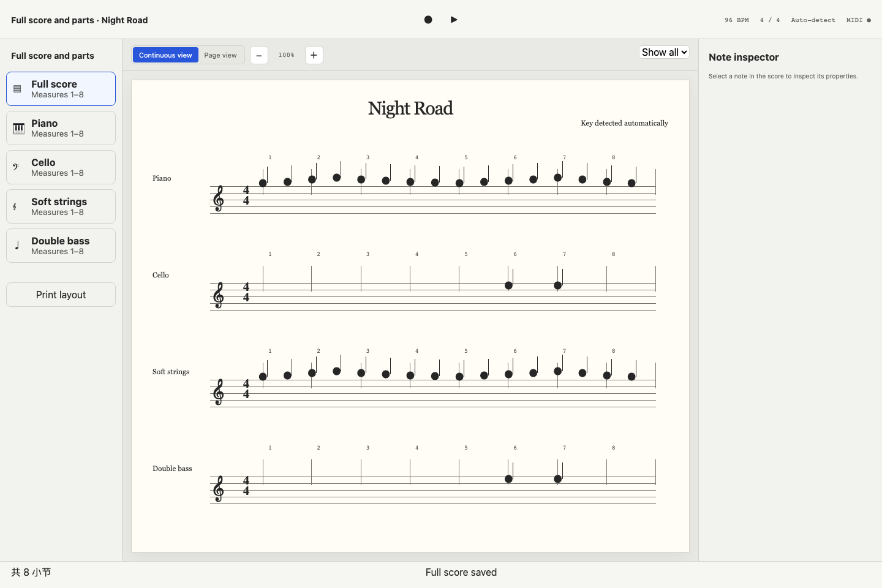This screenshot has height=588, width=882.
Task: Select first Piano note in measure 1
Action: [263, 183]
